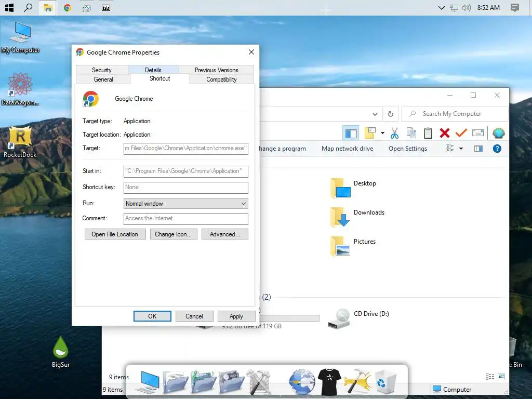Click the volume speaker icon in system tray
Viewport: 532px width, 399px height.
click(x=467, y=7)
